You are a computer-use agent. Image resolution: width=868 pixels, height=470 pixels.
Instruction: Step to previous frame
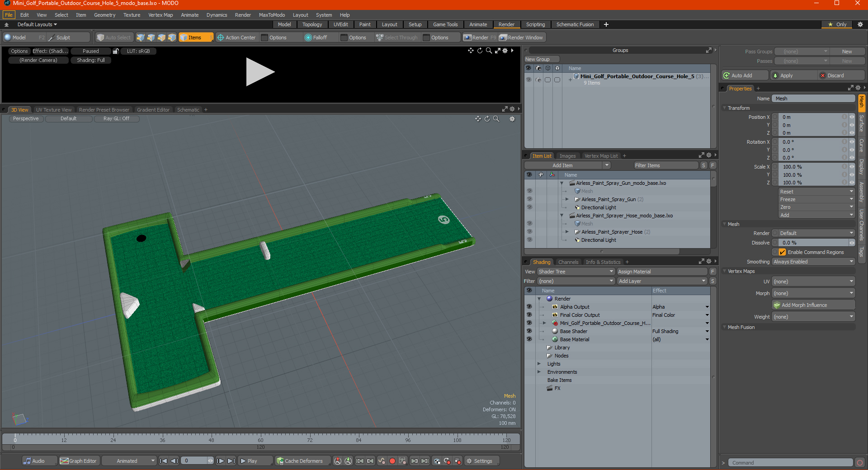coord(174,461)
